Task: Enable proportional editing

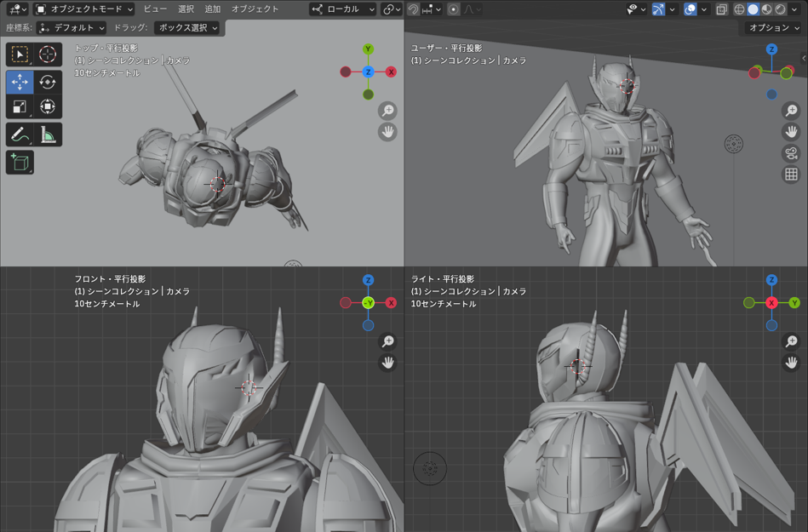Action: [454, 9]
